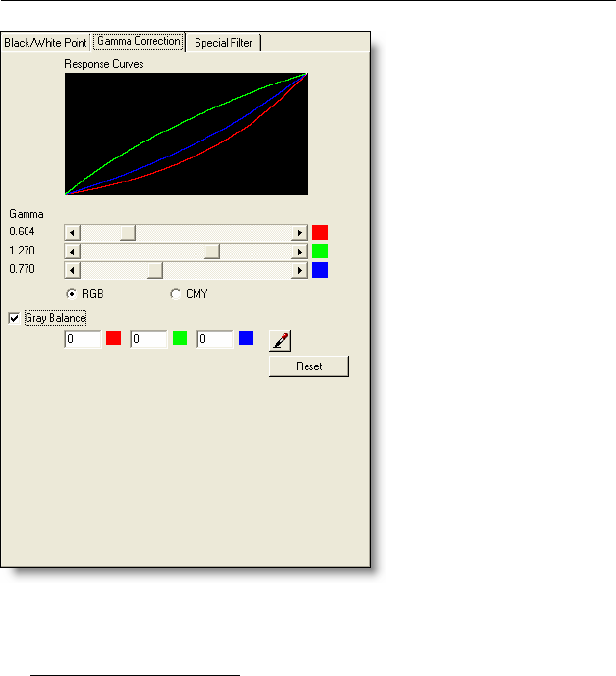The width and height of the screenshot is (616, 676).
Task: Click the red gamma color swatch
Action: (x=320, y=233)
